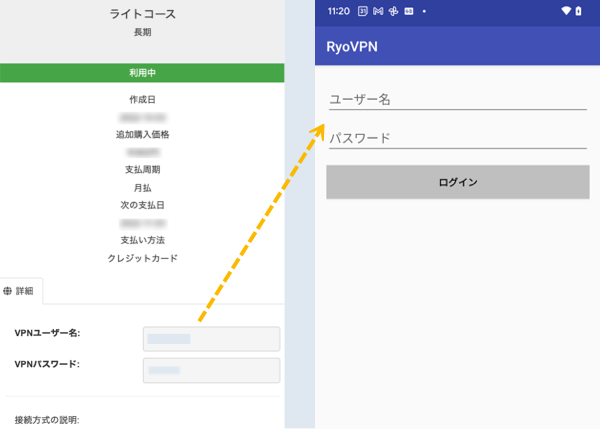
Task: Click the ライトコース plan title
Action: pos(142,14)
